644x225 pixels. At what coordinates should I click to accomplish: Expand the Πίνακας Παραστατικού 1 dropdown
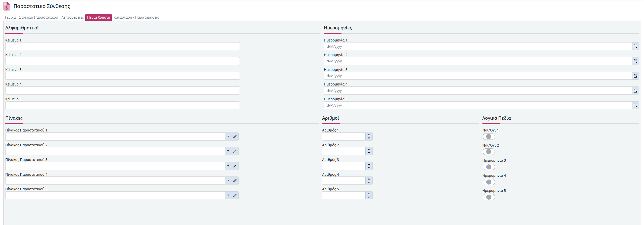pyautogui.click(x=228, y=137)
